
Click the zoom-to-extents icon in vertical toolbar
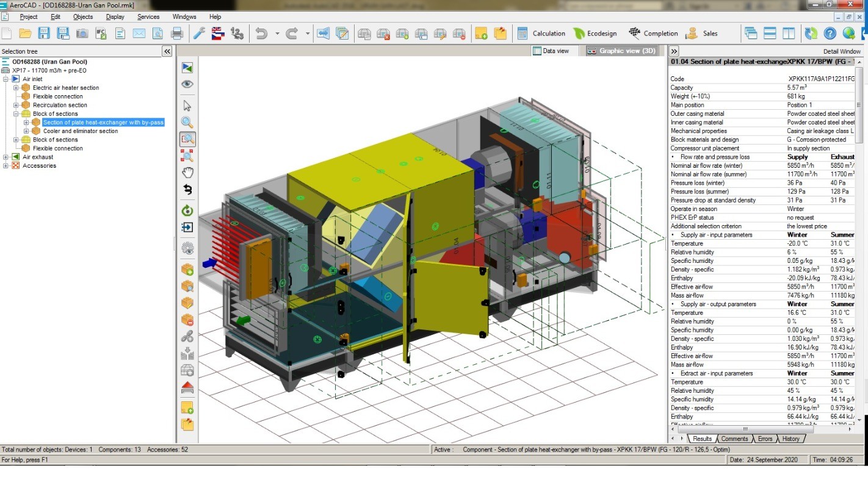coord(187,156)
